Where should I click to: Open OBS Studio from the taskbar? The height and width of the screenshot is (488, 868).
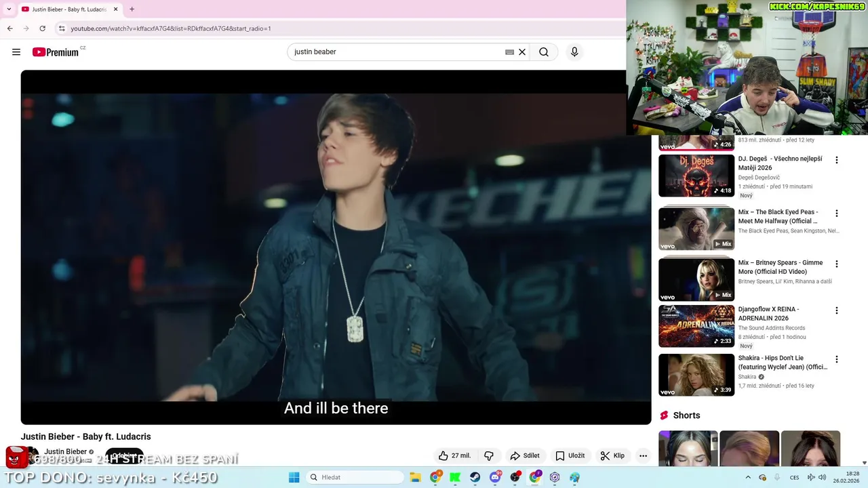pyautogui.click(x=515, y=477)
